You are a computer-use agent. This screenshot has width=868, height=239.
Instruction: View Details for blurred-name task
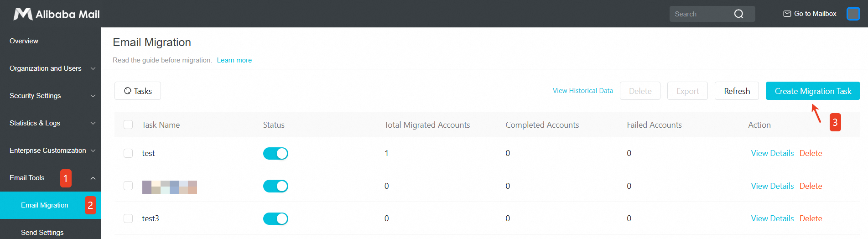click(772, 186)
